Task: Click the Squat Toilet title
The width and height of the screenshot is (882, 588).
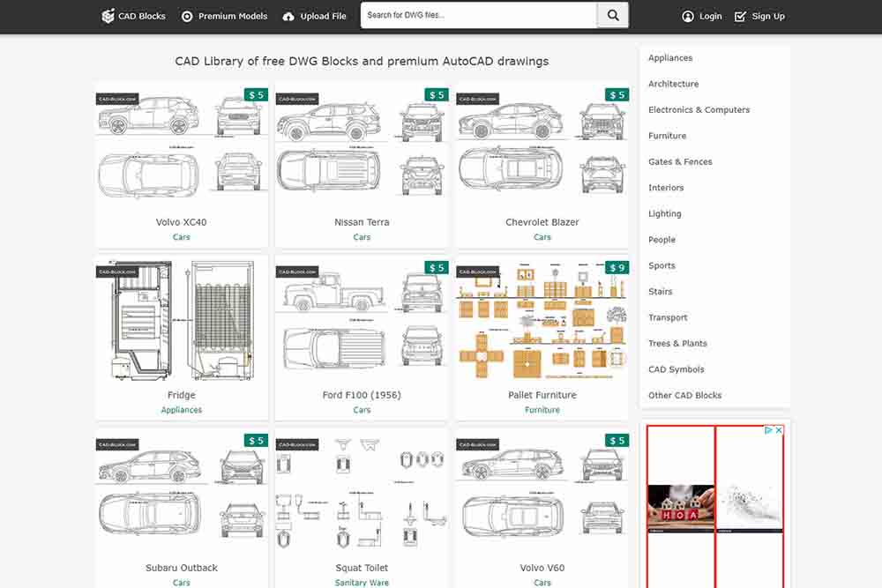Action: click(x=362, y=568)
